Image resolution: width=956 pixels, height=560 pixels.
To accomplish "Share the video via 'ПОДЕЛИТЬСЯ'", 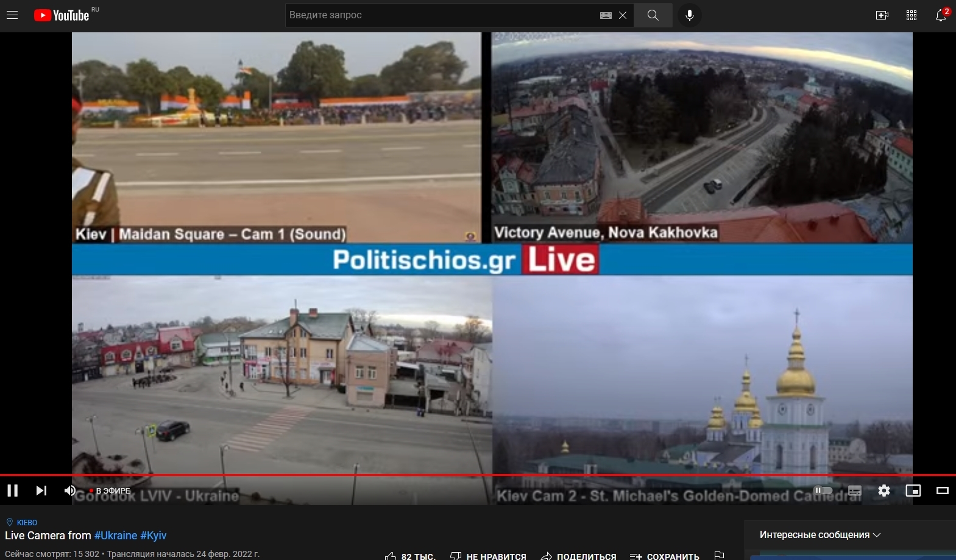I will click(578, 556).
